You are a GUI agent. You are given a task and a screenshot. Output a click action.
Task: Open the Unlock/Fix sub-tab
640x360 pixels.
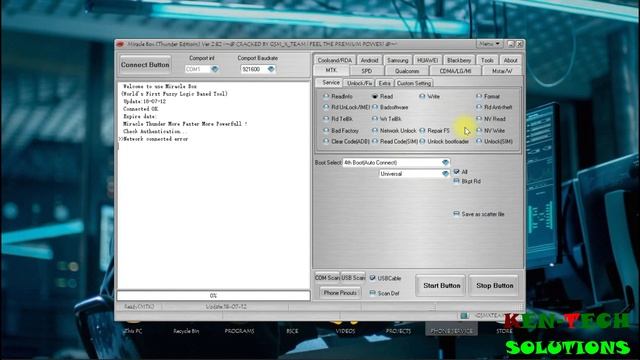359,83
